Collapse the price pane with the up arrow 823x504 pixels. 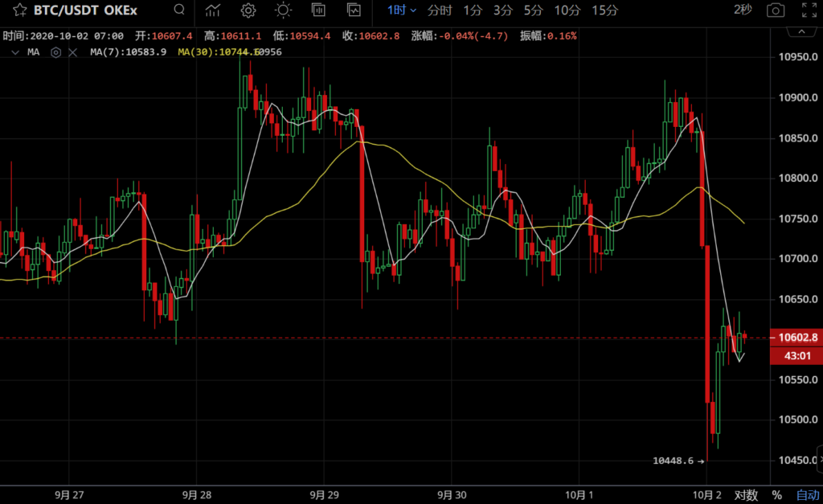click(x=801, y=32)
